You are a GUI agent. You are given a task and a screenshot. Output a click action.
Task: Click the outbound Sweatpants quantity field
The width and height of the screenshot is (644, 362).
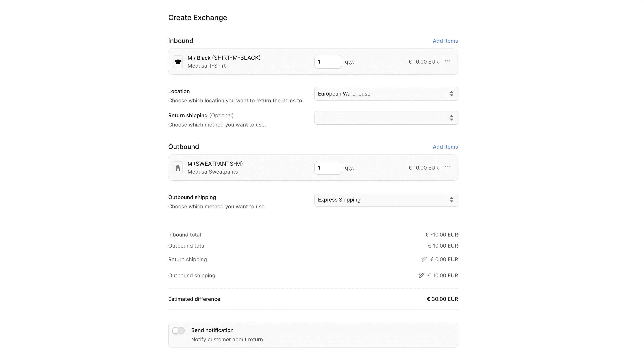point(328,167)
